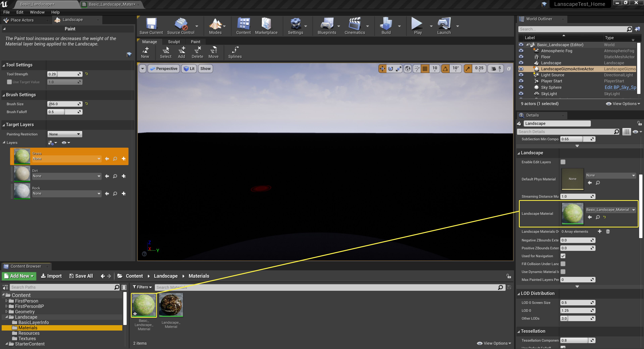644x349 pixels.
Task: Switch to the Sculpt tab
Action: (174, 41)
